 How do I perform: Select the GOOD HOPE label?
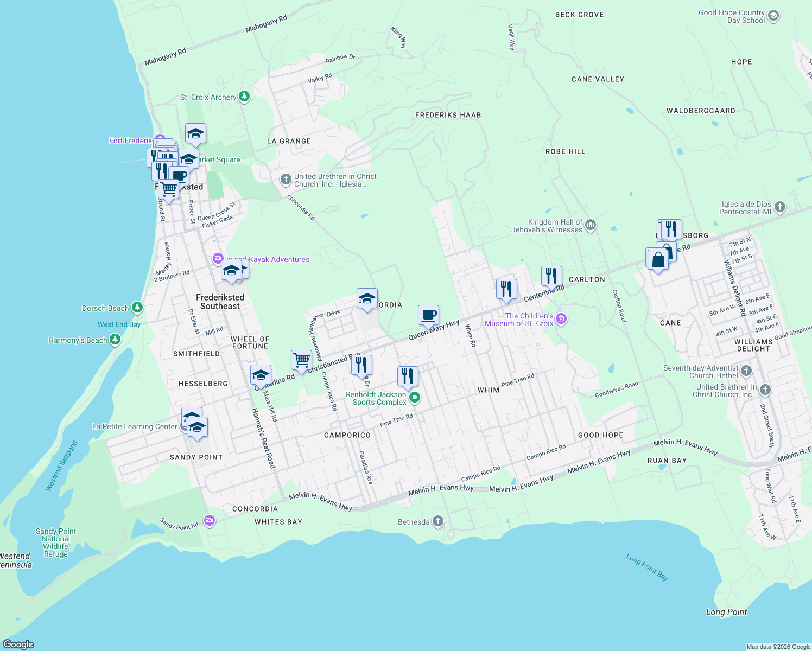(601, 435)
